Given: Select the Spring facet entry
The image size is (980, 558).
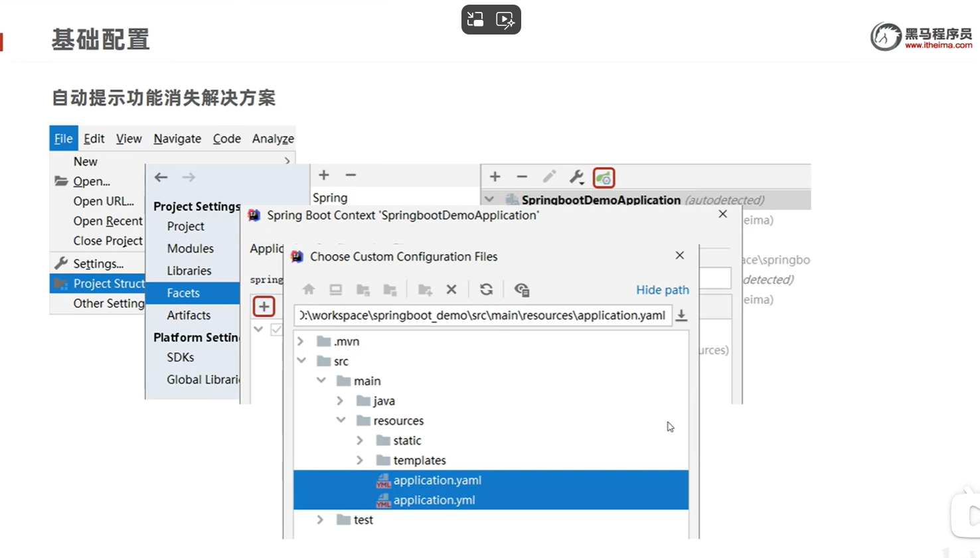Looking at the screenshot, I should [x=330, y=198].
